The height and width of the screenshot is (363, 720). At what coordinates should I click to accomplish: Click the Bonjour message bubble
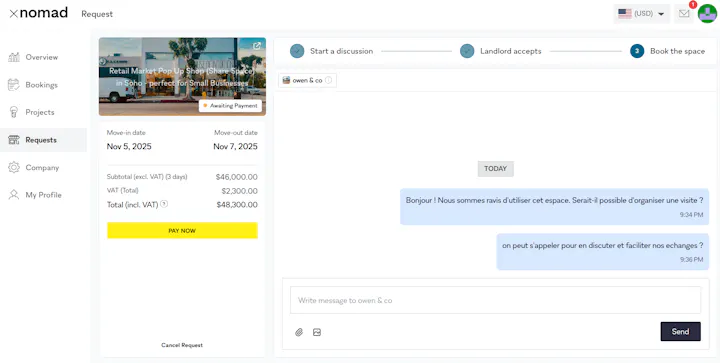[x=554, y=207]
